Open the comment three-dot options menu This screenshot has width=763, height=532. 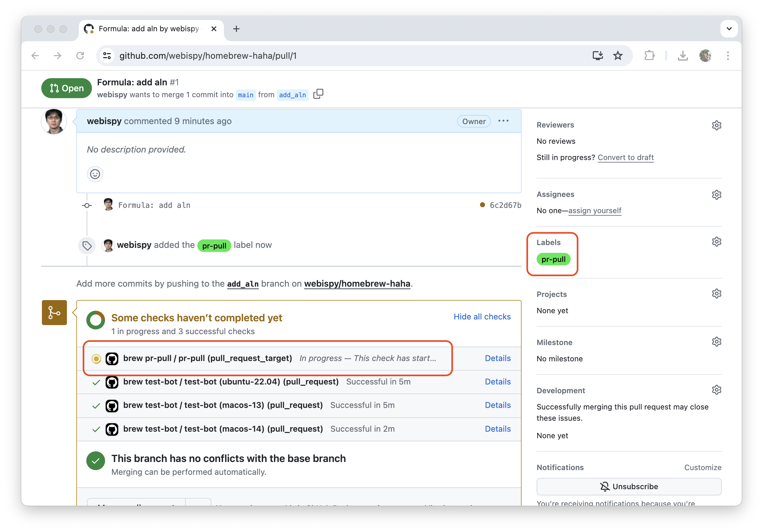pos(503,121)
